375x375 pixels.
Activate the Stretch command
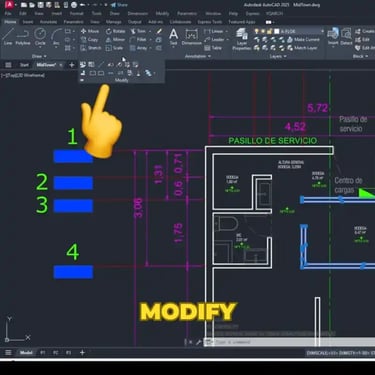[x=91, y=48]
